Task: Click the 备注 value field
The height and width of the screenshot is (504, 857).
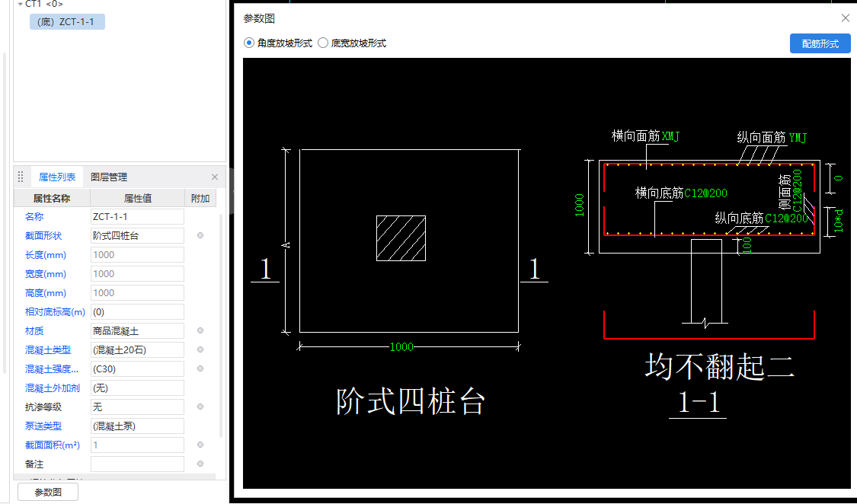Action: point(137,464)
